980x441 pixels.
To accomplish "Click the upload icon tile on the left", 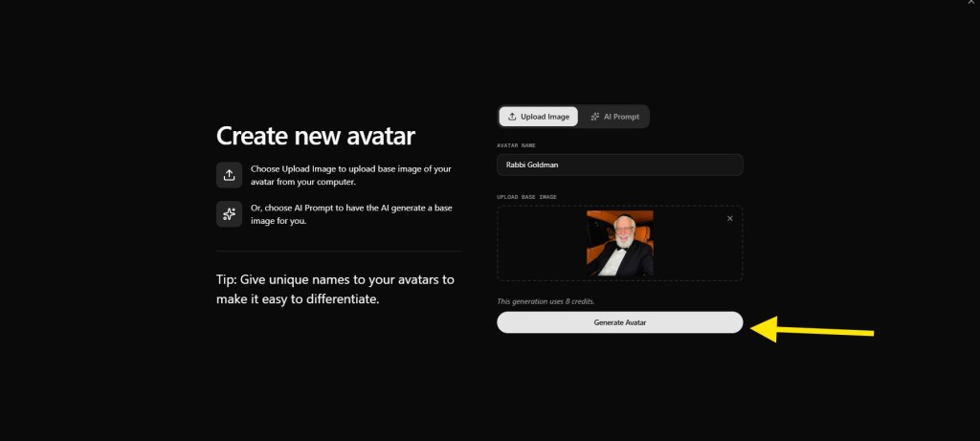I will coord(229,175).
